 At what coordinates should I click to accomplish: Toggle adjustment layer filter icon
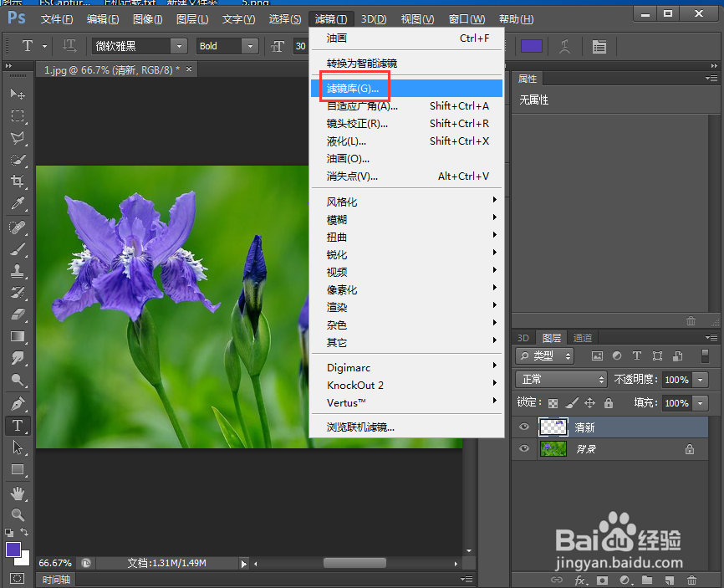tap(617, 355)
